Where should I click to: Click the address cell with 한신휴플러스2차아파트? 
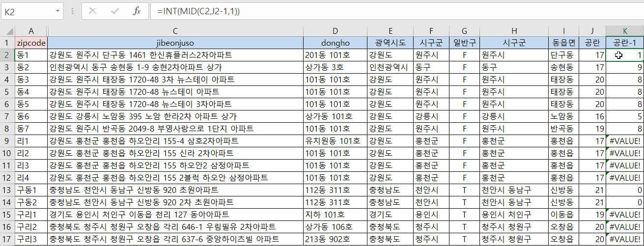click(x=175, y=55)
